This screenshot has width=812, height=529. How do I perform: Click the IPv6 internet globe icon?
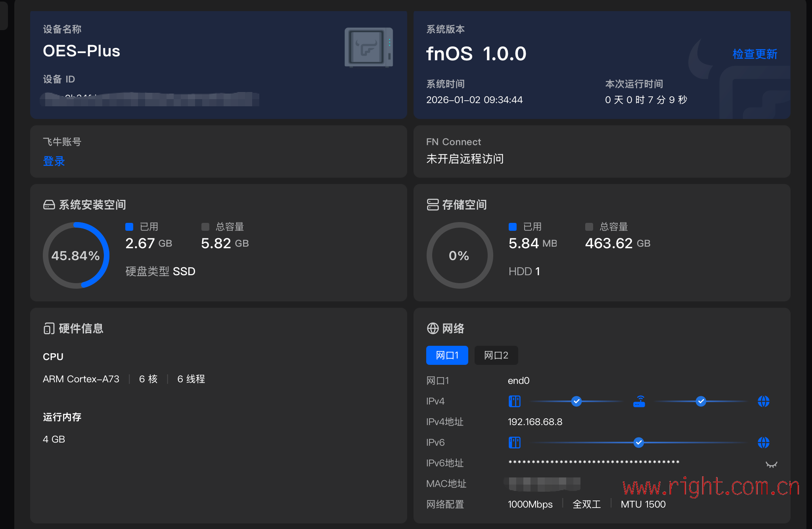[x=763, y=443]
